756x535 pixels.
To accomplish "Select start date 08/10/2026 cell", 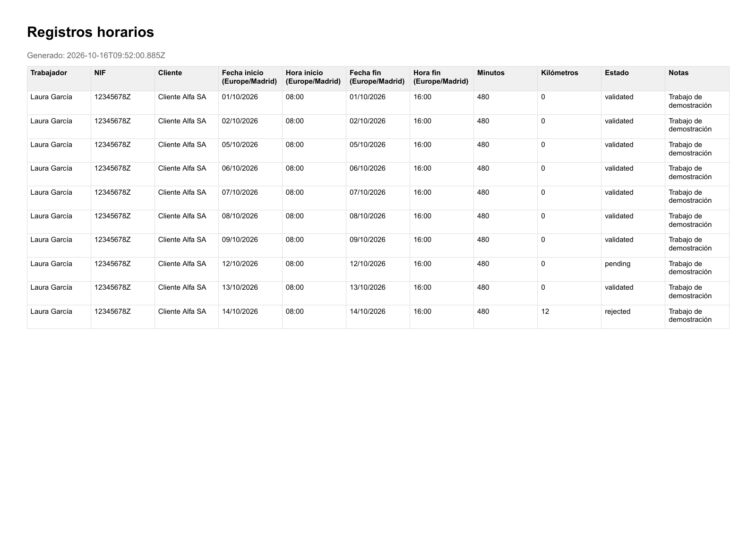I will [250, 222].
